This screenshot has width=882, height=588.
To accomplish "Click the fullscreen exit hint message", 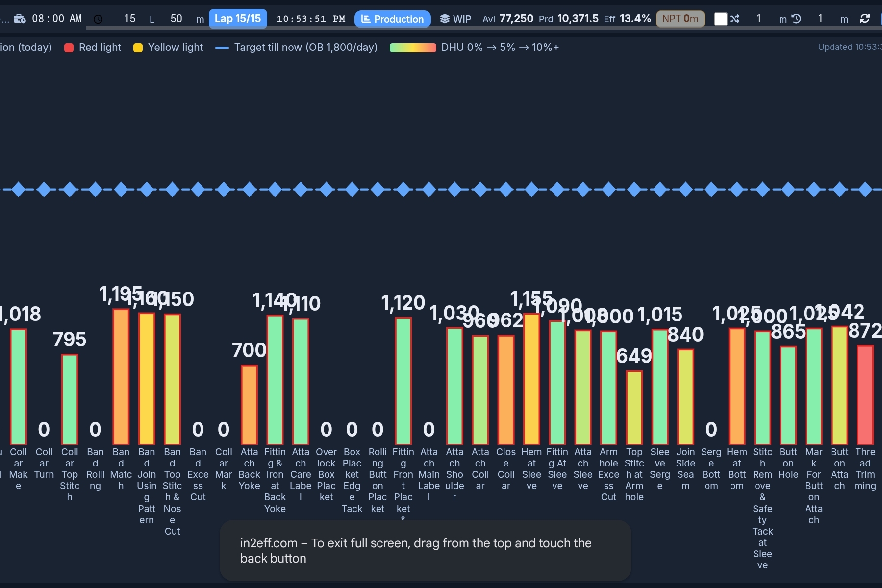I will coord(425,551).
